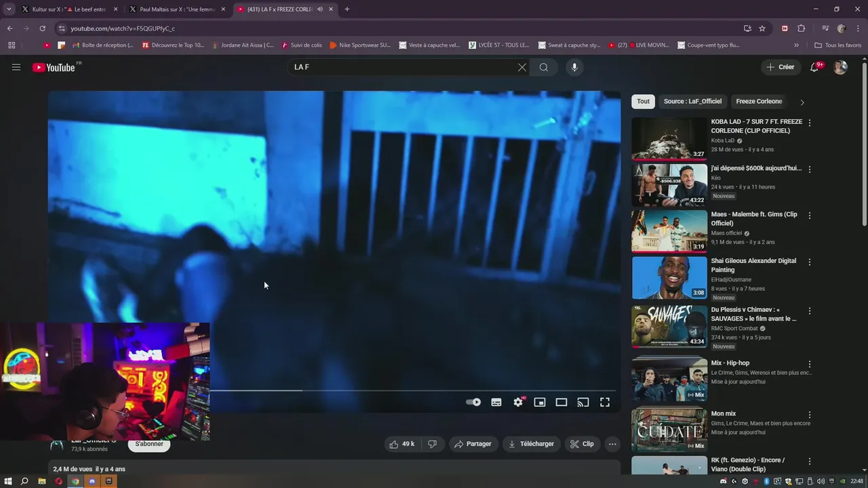Open the Suivi de colis bookmark
The width and height of the screenshot is (868, 488).
(301, 45)
